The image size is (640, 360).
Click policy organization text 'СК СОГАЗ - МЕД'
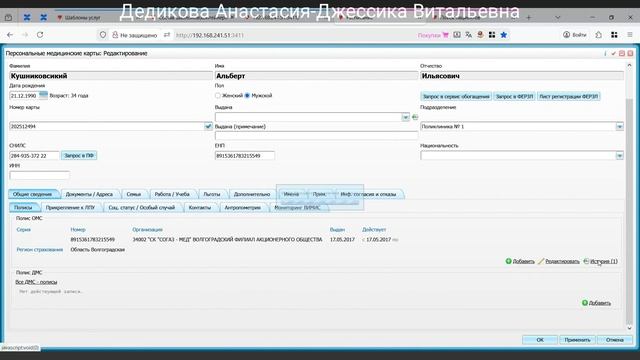pyautogui.click(x=227, y=240)
